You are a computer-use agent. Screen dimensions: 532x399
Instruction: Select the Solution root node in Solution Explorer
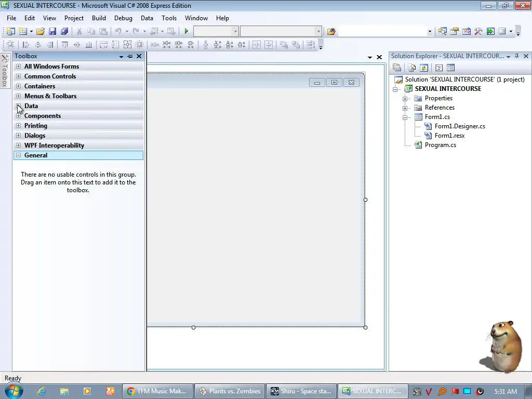(464, 79)
